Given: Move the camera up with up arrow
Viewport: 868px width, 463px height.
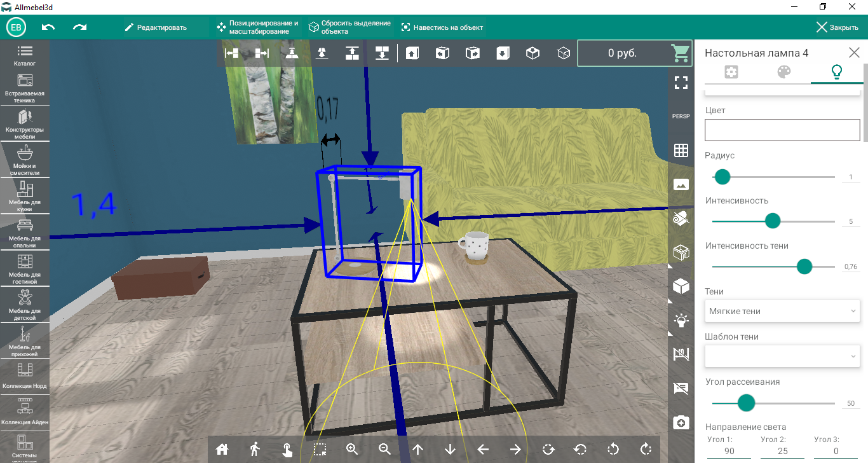Looking at the screenshot, I should coord(417,449).
